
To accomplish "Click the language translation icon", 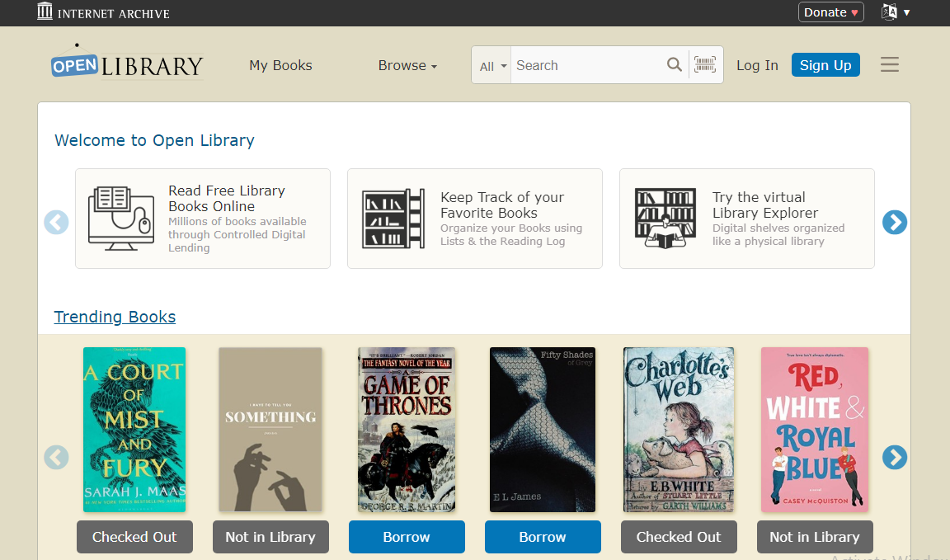I will coord(889,12).
